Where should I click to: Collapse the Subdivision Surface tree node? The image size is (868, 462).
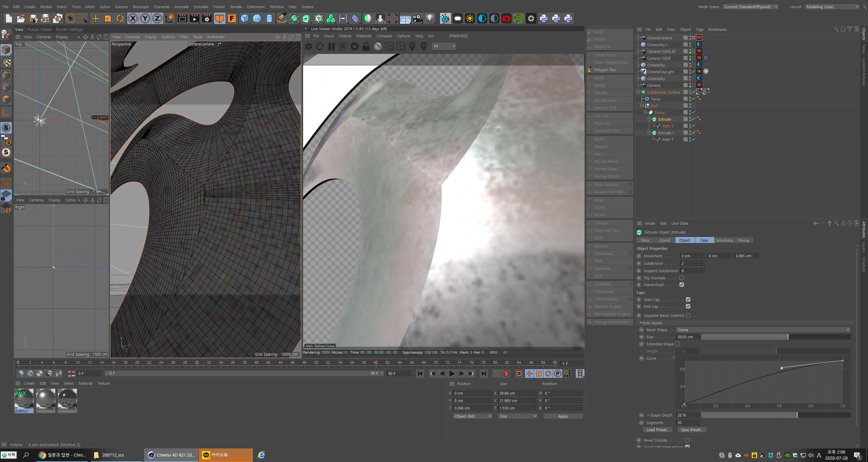click(x=638, y=92)
